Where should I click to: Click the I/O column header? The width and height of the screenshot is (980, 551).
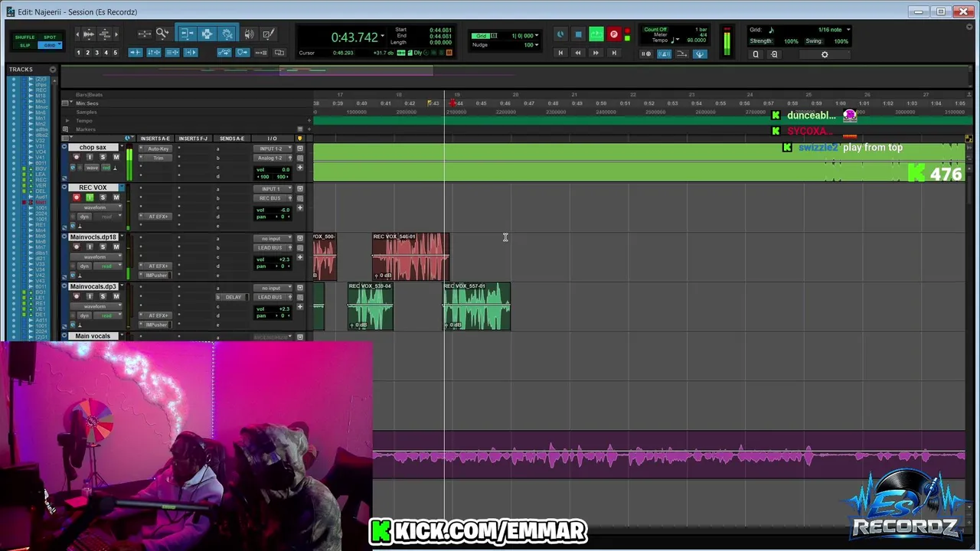tap(272, 139)
